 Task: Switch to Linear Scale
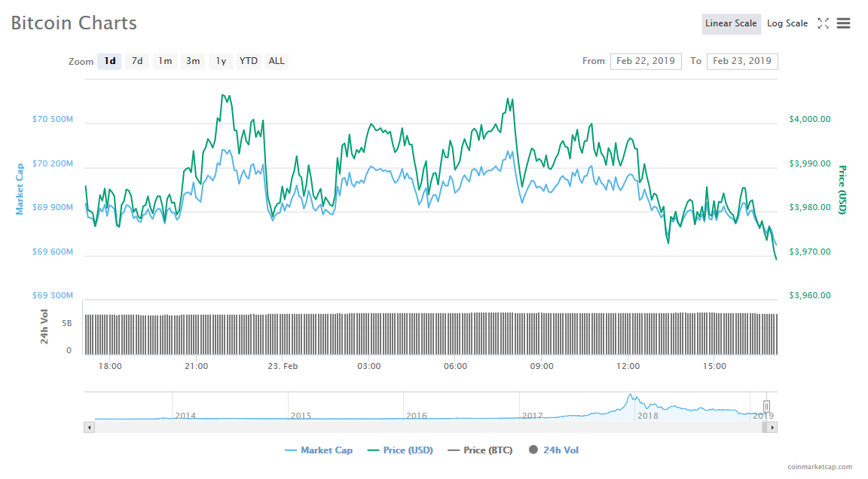coord(731,24)
